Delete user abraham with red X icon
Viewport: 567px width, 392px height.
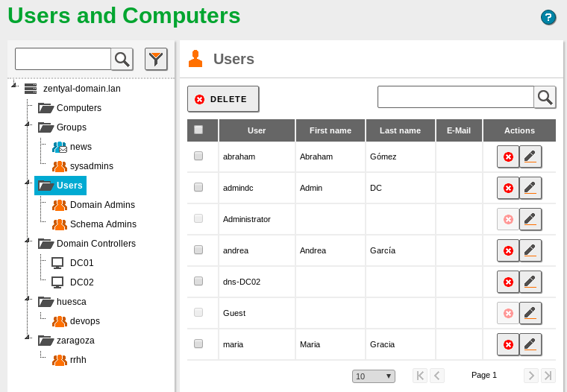coord(508,157)
